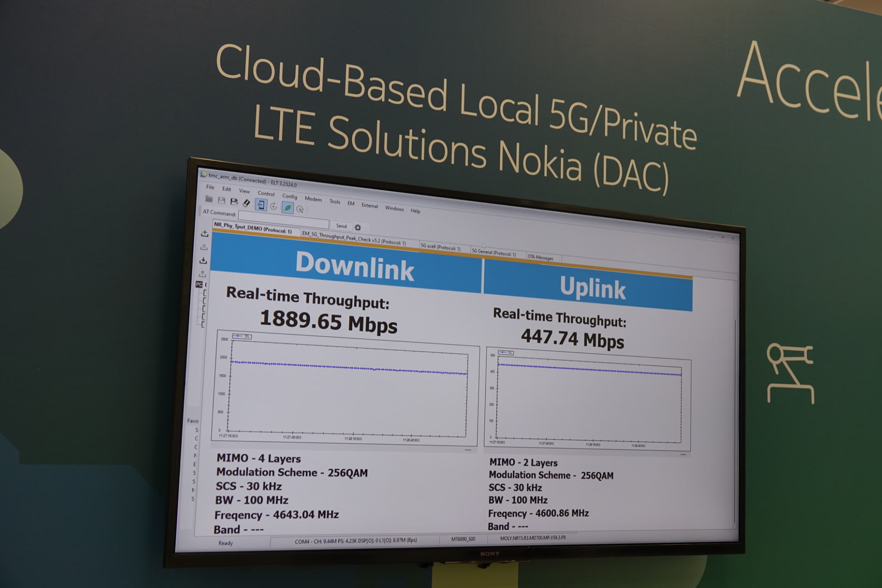This screenshot has width=882, height=588.
Task: Click the PC node icon in sidebar tree
Action: 199,284
